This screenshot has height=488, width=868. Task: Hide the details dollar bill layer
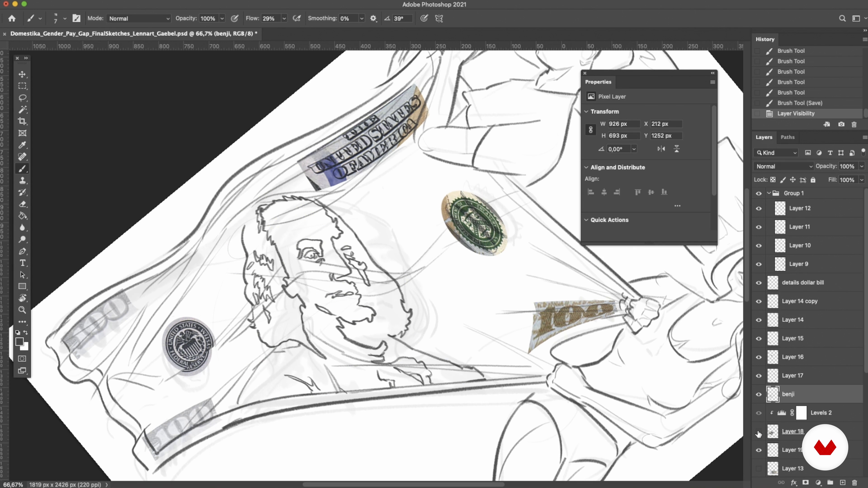759,283
